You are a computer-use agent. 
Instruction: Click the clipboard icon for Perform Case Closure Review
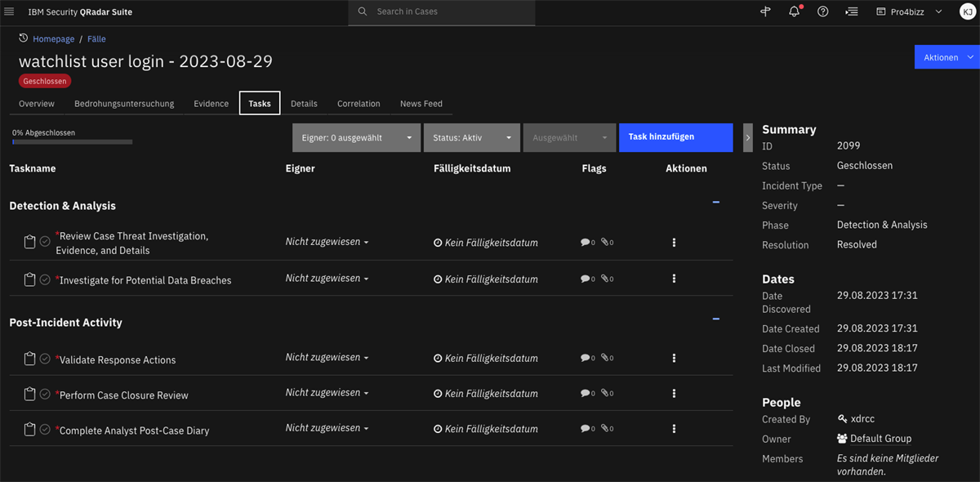30,395
